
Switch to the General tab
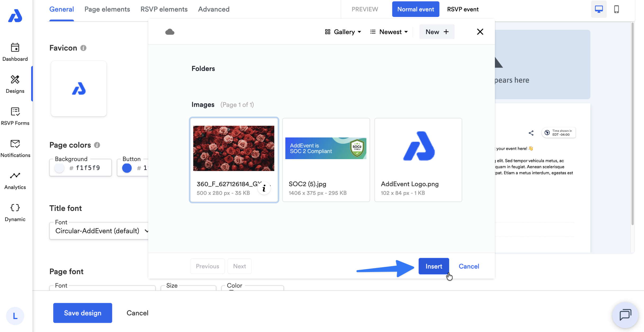point(62,9)
